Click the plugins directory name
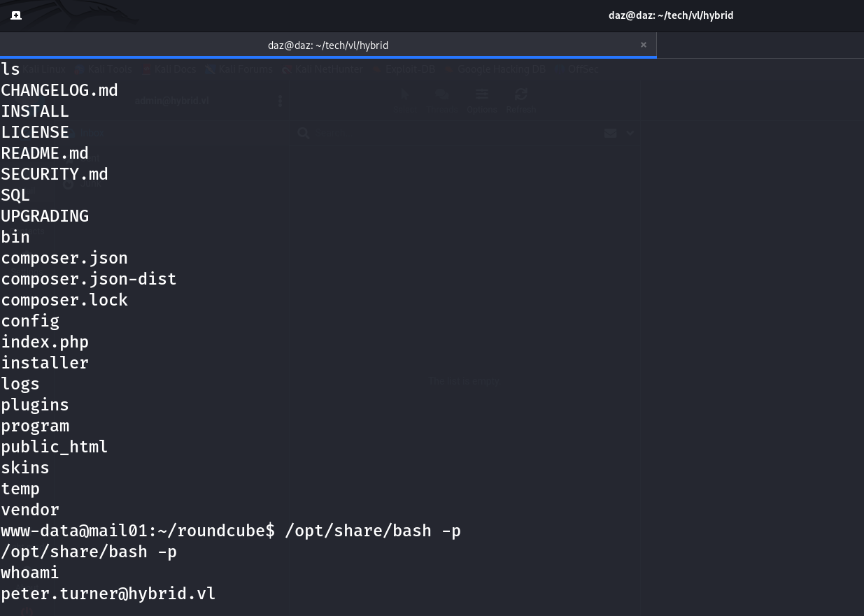Viewport: 864px width, 616px height. (35, 405)
